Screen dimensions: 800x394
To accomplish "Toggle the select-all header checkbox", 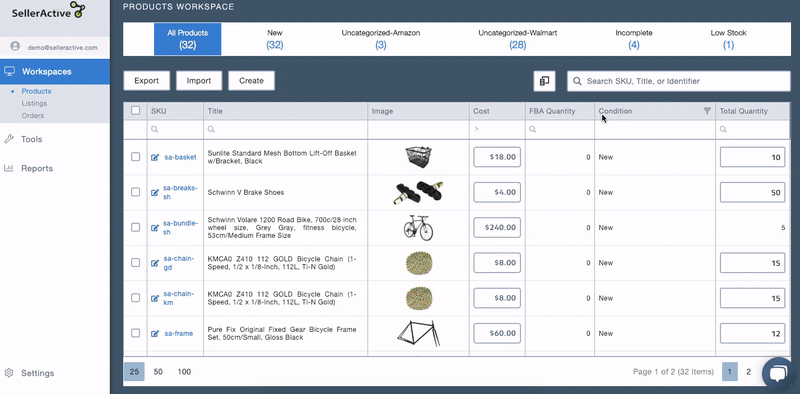I will click(x=135, y=110).
